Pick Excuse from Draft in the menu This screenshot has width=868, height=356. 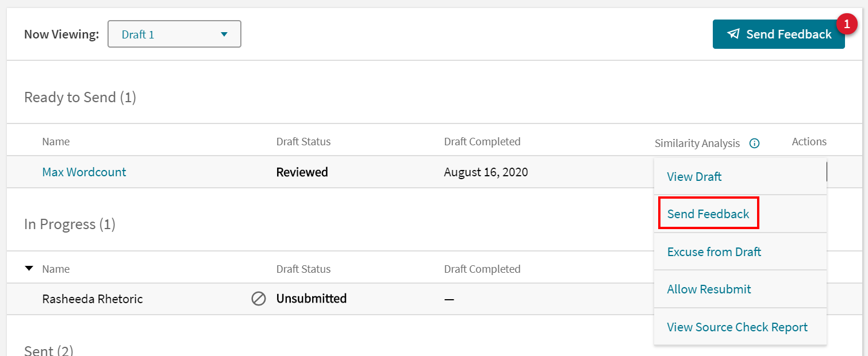714,251
